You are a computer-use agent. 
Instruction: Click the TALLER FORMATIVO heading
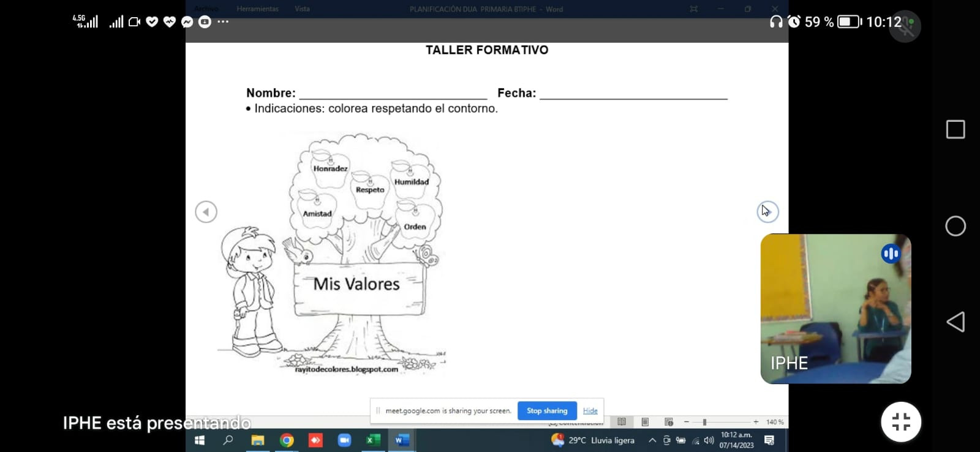[487, 50]
